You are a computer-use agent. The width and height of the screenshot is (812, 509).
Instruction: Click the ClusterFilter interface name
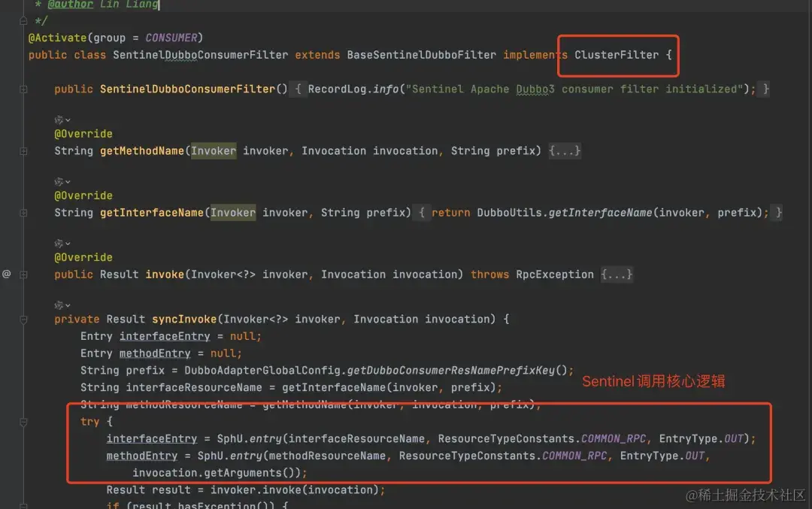(x=617, y=55)
